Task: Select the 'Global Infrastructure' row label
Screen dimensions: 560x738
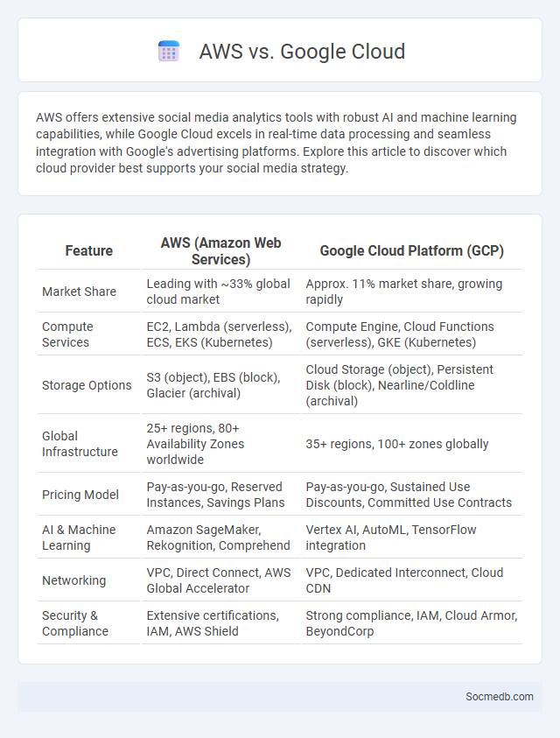Action: pyautogui.click(x=80, y=444)
